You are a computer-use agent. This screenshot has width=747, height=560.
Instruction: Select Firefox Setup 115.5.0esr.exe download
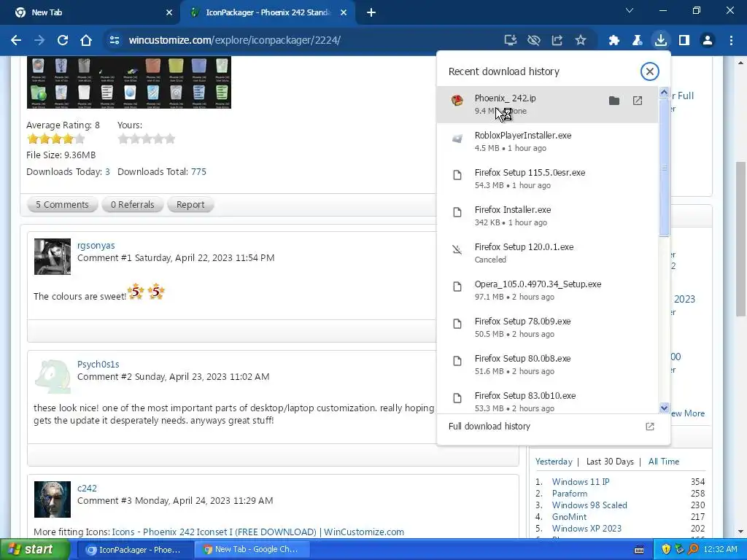coord(547,179)
